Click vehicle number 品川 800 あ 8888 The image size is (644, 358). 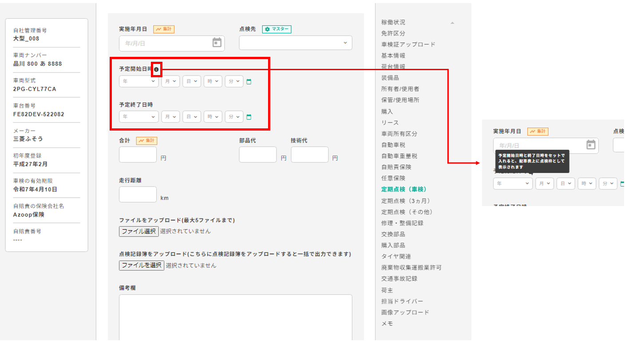click(x=38, y=64)
